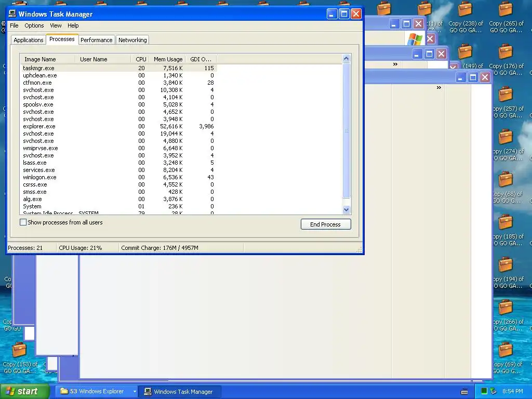Enable Show processes from all users
The image size is (532, 399).
click(x=23, y=222)
